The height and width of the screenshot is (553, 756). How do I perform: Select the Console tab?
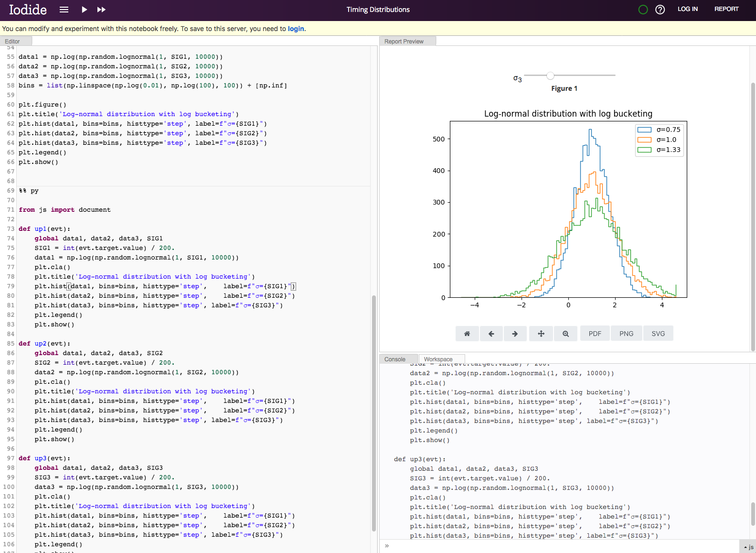pos(395,359)
